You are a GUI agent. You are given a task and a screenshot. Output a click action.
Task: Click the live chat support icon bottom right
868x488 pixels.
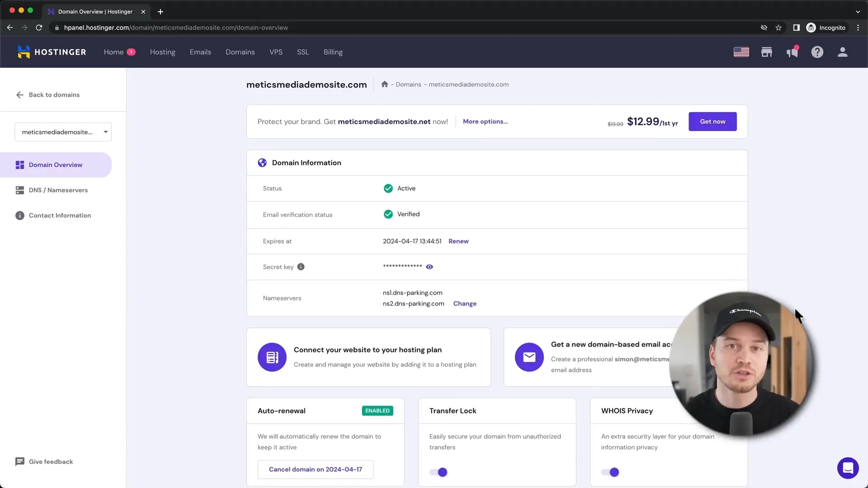click(x=848, y=467)
